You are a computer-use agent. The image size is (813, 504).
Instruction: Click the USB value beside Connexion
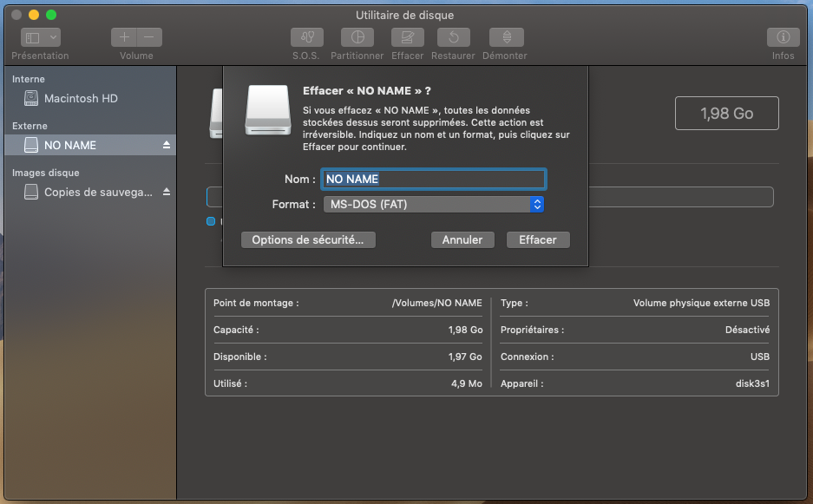(x=760, y=357)
